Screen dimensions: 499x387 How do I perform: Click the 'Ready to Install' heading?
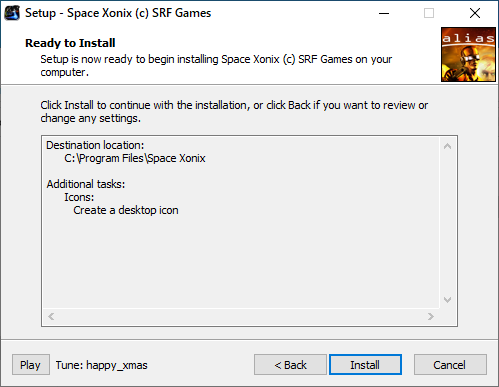point(70,43)
